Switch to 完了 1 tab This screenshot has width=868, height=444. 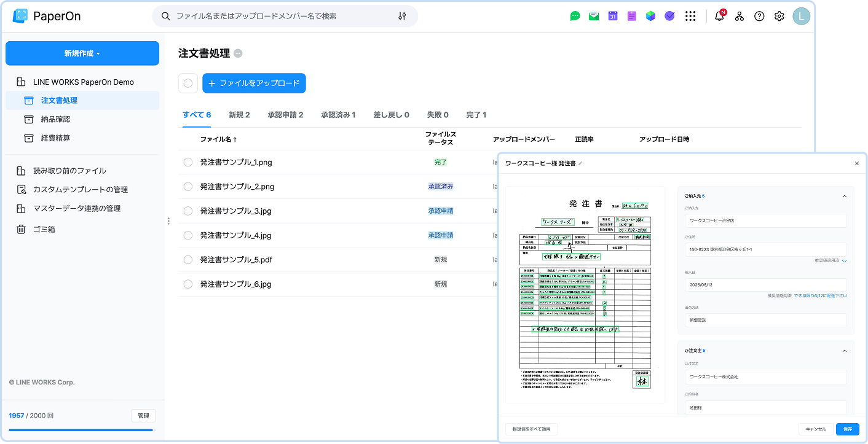click(x=476, y=115)
